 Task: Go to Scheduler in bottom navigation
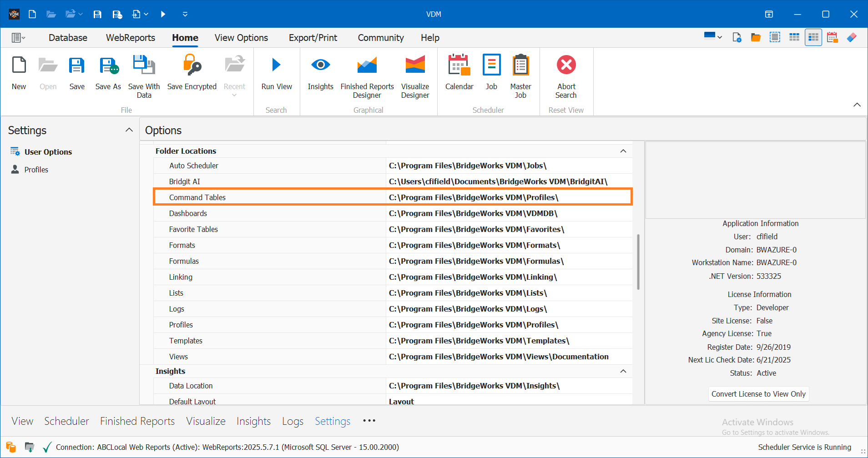(x=66, y=421)
